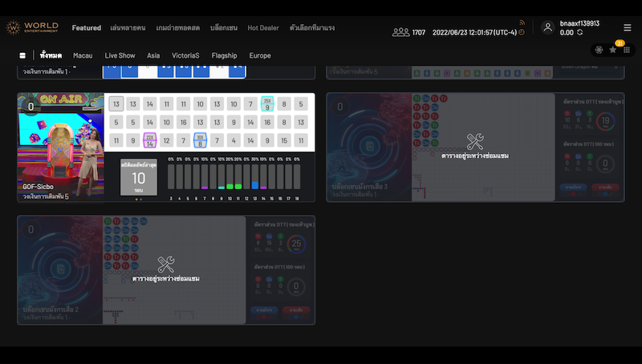Open the บล็อกเชนมังกรเสือ 3 table card
Image resolution: width=642 pixels, height=364 pixels.
(x=475, y=148)
